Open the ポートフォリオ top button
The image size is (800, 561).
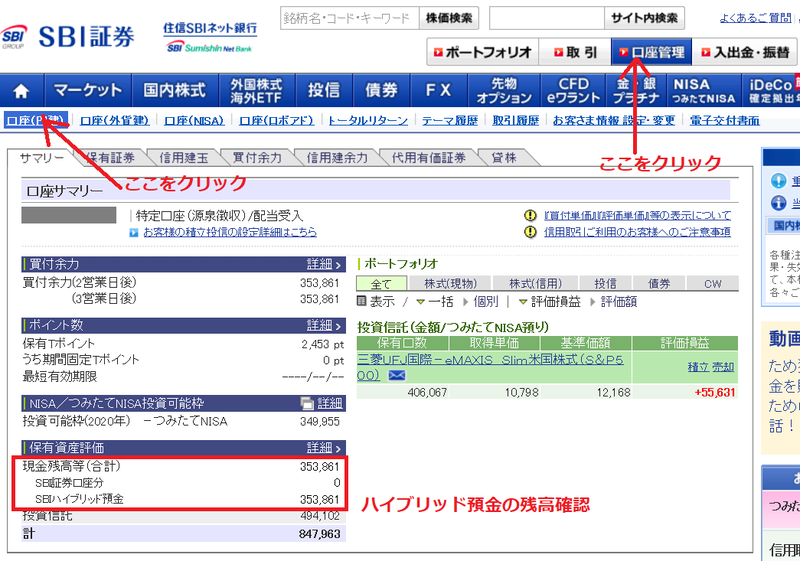coord(483,52)
